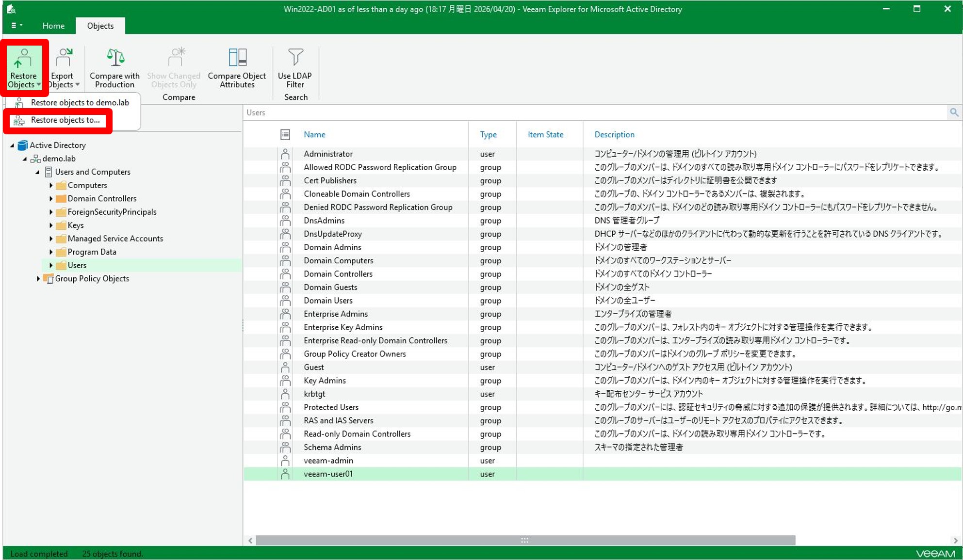Screen dimensions: 963x560
Task: Expand the Group Policy Objects node
Action: (x=38, y=279)
